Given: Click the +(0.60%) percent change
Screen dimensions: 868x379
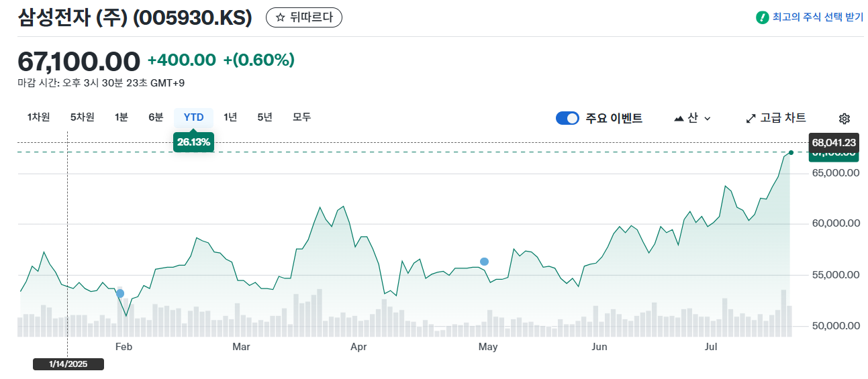Looking at the screenshot, I should tap(259, 60).
